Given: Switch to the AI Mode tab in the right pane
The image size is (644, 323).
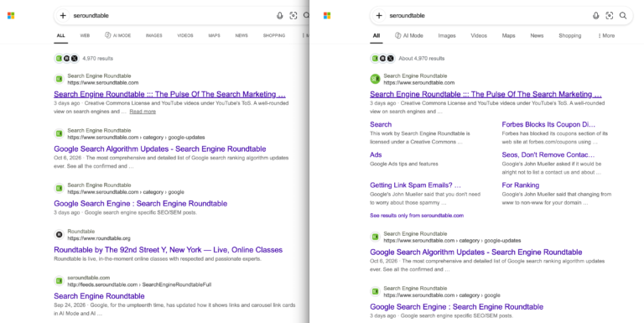Looking at the screenshot, I should pos(409,36).
